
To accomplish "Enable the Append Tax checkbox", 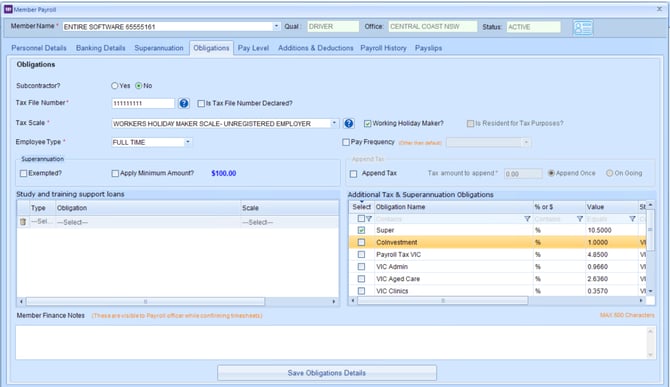I will (353, 174).
